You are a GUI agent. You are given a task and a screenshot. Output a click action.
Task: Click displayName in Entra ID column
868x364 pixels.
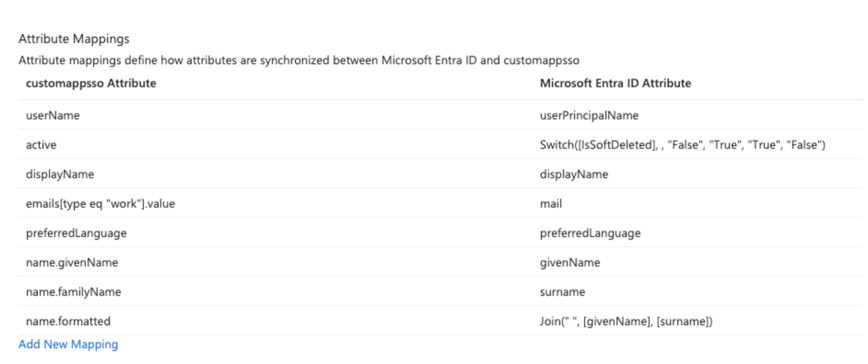(574, 174)
